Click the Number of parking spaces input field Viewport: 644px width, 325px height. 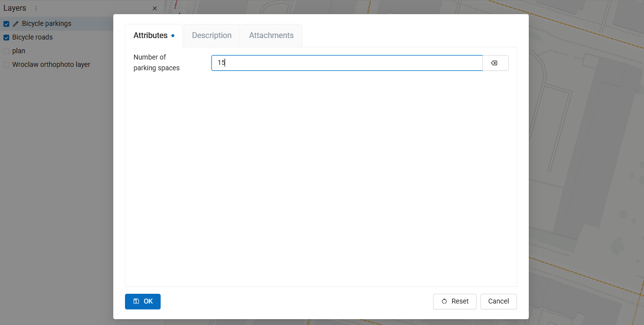[x=347, y=63]
